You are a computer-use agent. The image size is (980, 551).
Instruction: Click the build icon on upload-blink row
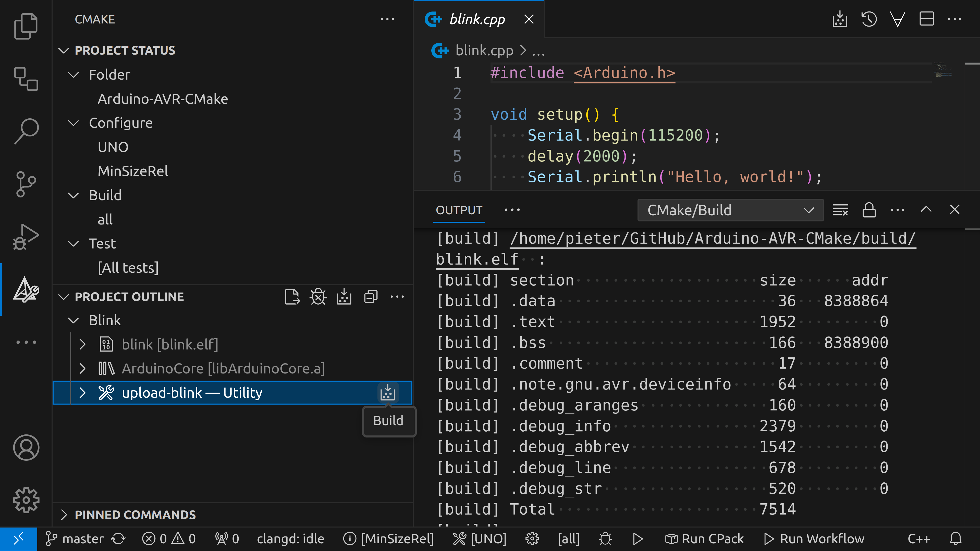(387, 392)
